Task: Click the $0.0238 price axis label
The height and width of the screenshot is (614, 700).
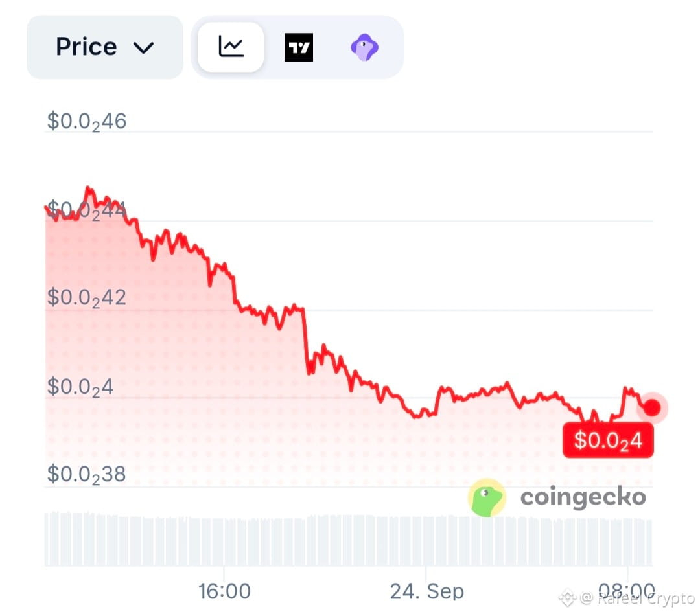Action: (87, 474)
